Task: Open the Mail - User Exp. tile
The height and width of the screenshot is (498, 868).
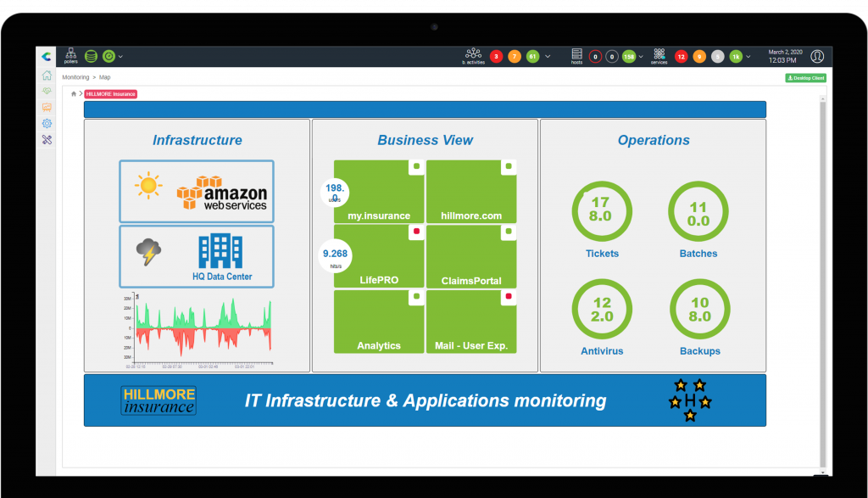Action: pyautogui.click(x=471, y=322)
